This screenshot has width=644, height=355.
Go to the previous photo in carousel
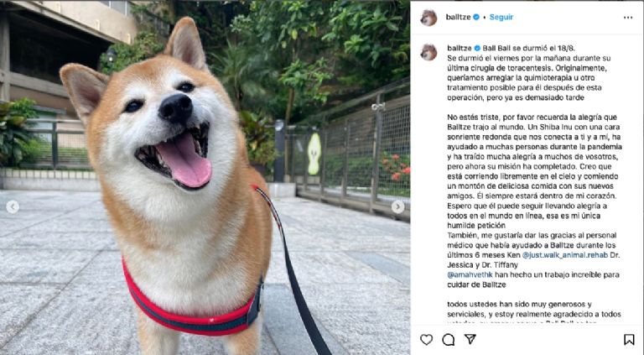(x=13, y=206)
